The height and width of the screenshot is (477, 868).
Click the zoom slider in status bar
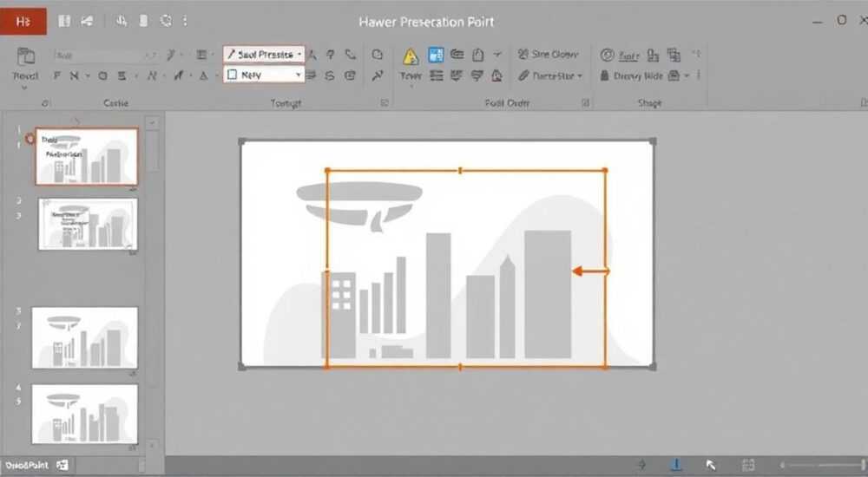point(822,465)
